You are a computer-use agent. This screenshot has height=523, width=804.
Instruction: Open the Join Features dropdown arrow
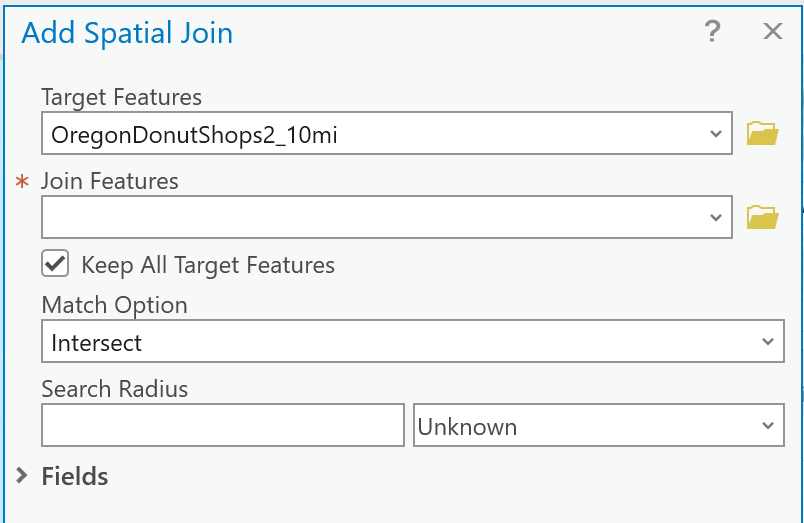click(x=715, y=217)
